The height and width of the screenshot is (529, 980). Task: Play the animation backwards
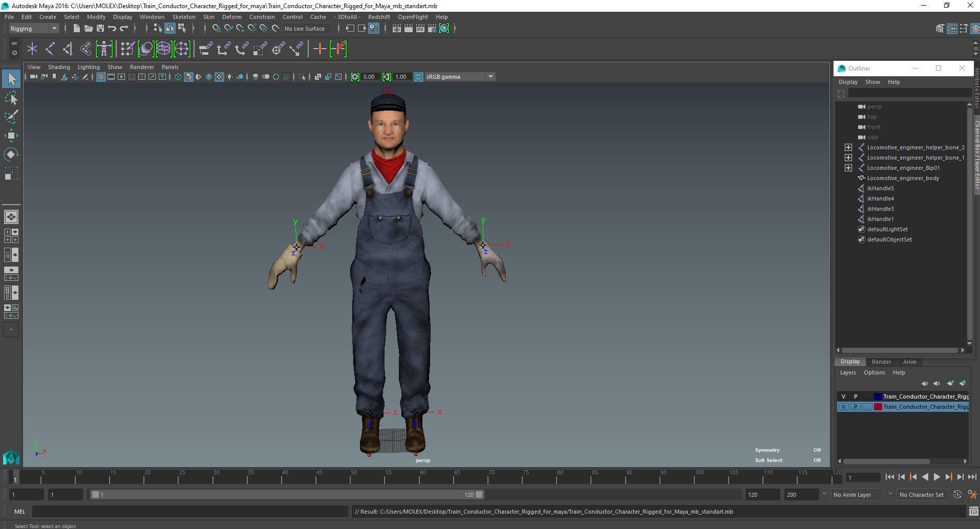click(925, 477)
